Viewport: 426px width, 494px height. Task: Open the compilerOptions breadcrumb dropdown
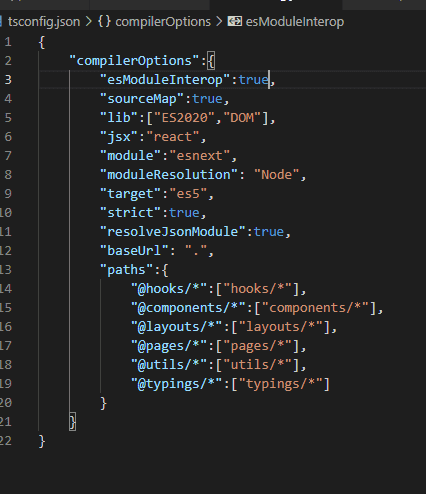tap(163, 22)
